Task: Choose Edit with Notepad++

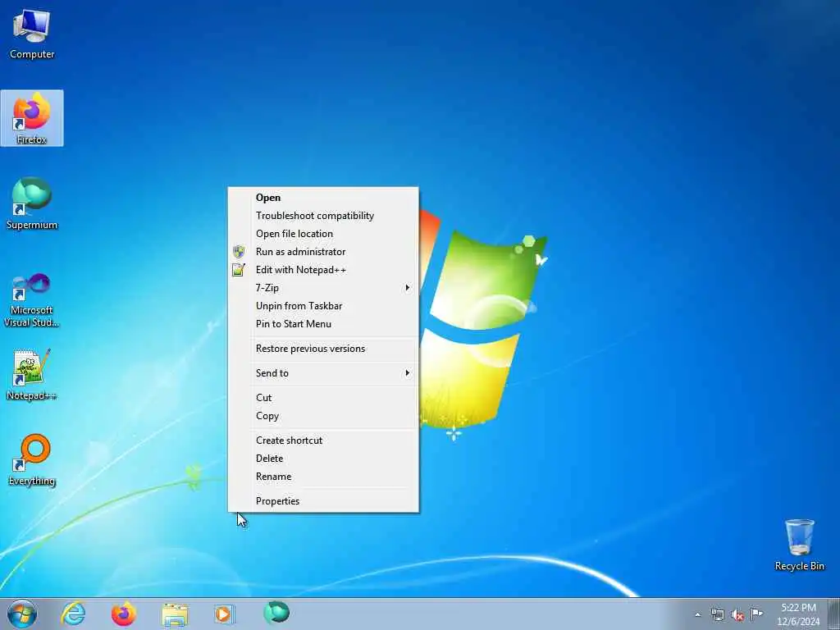Action: tap(323, 270)
